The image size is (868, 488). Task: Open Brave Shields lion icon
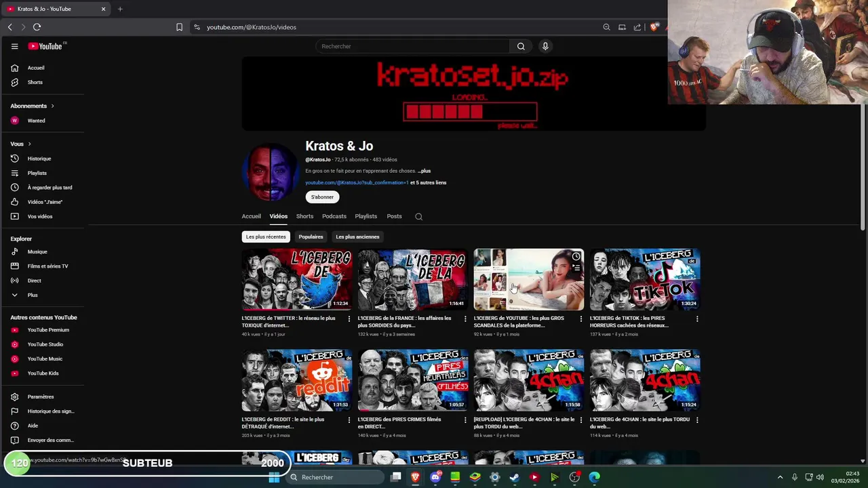(x=654, y=27)
